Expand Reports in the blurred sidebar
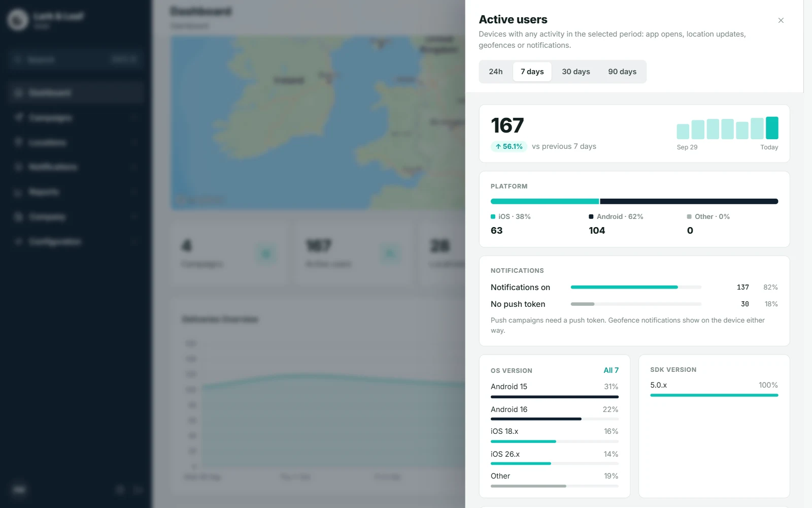The width and height of the screenshot is (812, 508). (x=76, y=192)
